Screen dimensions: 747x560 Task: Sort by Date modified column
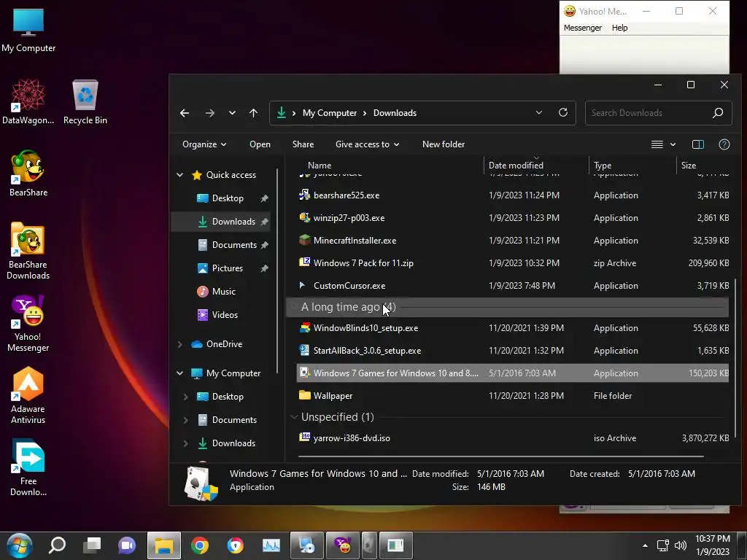(x=516, y=166)
